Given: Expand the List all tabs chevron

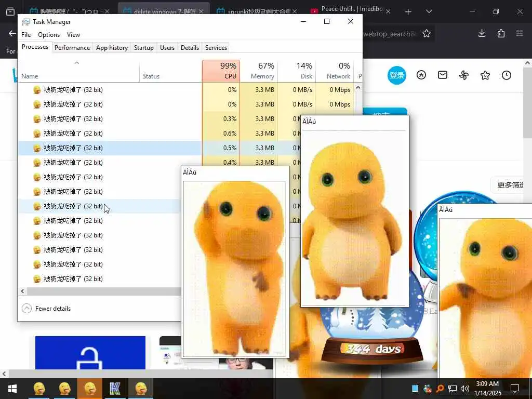Looking at the screenshot, I should tap(429, 11).
